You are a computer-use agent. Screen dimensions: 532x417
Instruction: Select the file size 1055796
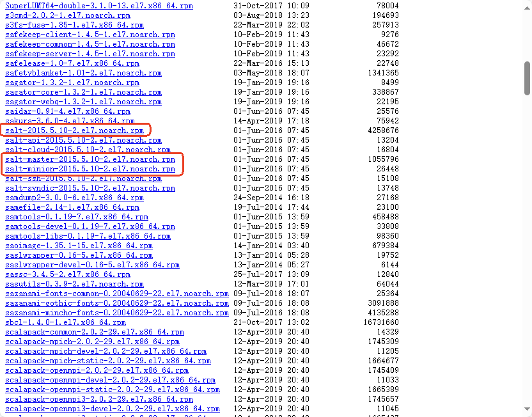pyautogui.click(x=384, y=159)
